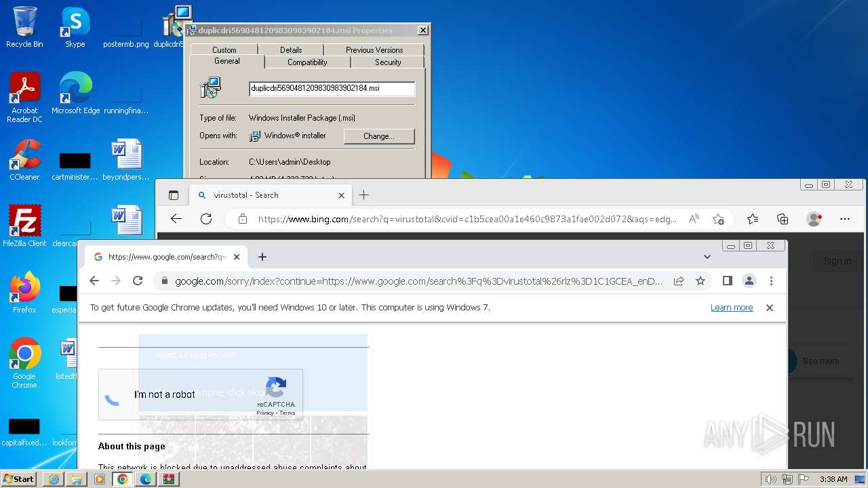Viewport: 868px width, 488px height.
Task: Launch CCleaner from the desktop
Action: point(24,160)
